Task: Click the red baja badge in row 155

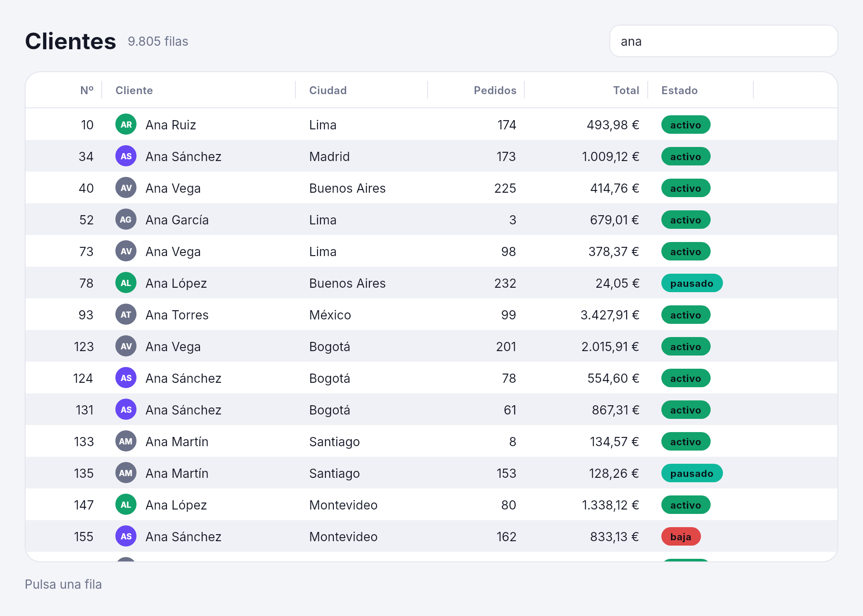Action: click(681, 537)
